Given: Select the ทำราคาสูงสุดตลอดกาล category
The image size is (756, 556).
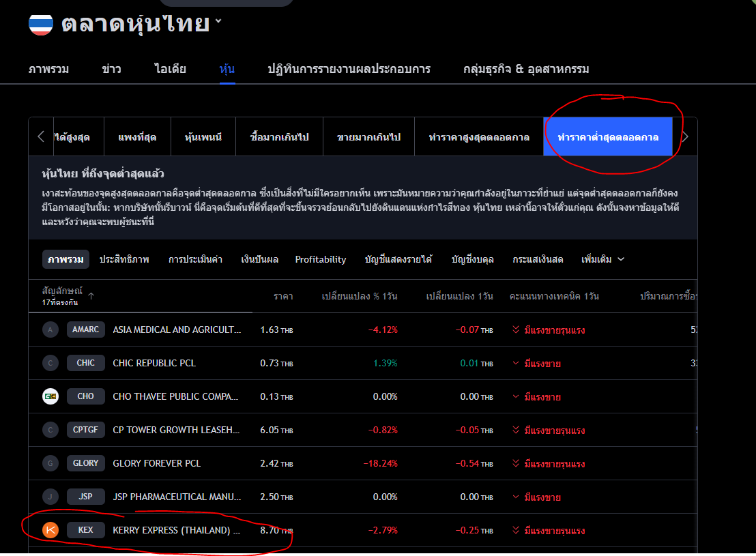Looking at the screenshot, I should click(479, 137).
